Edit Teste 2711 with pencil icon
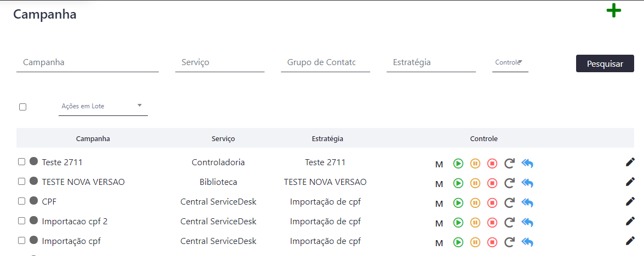Viewport: 644px width, 256px height. coord(630,162)
